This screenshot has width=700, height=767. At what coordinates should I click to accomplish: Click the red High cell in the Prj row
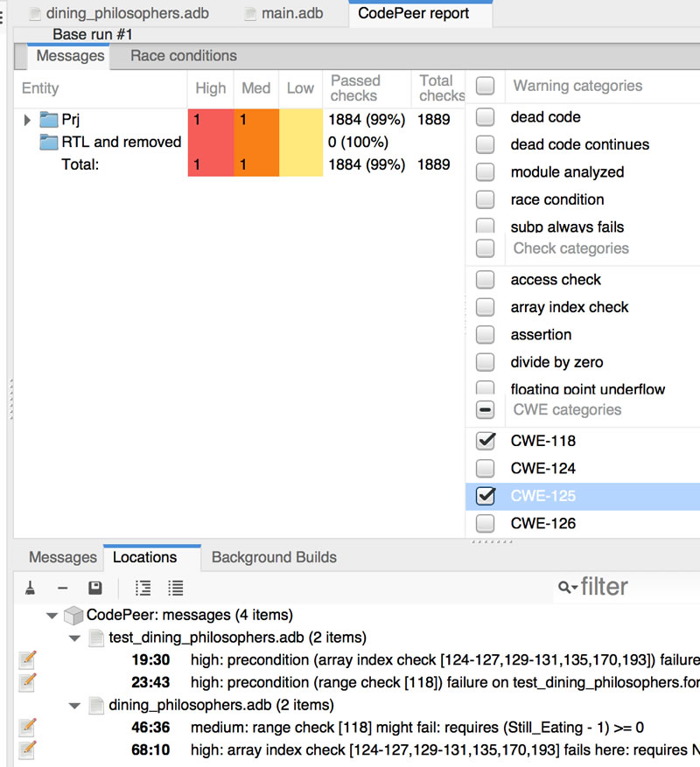pyautogui.click(x=211, y=120)
